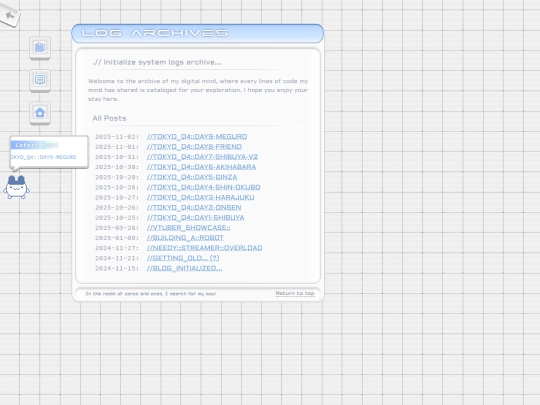The width and height of the screenshot is (540, 405).
Task: Click the blue-eared mascot character
Action: coord(16,187)
